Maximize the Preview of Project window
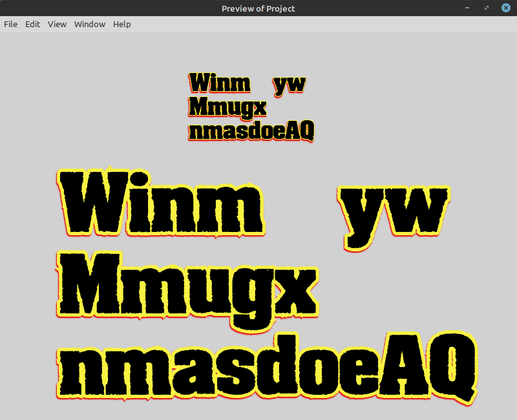This screenshot has width=517, height=420. coord(487,8)
